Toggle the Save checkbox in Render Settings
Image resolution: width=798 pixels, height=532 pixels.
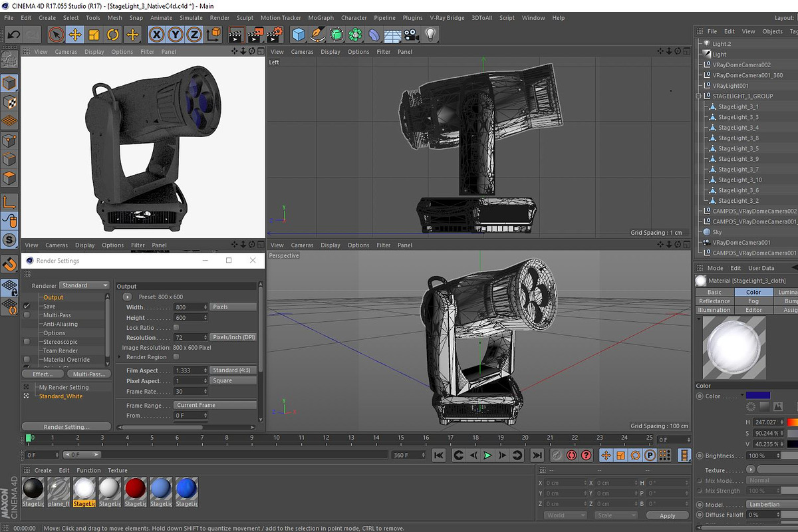[x=27, y=306]
